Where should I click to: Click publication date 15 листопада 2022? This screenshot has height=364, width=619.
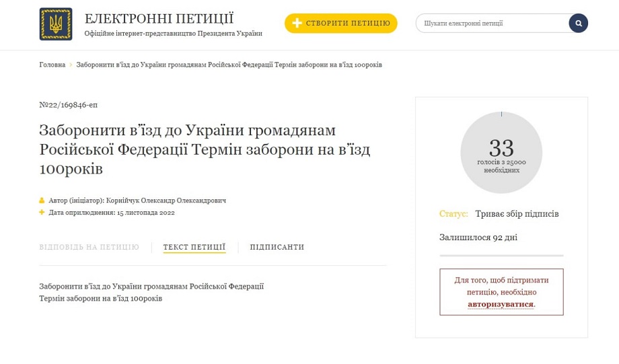tap(146, 213)
